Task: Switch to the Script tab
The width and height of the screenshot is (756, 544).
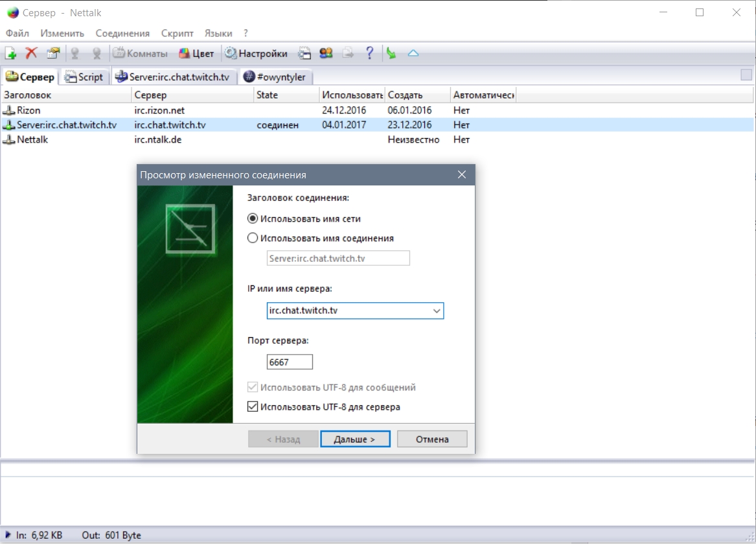Action: (x=84, y=77)
